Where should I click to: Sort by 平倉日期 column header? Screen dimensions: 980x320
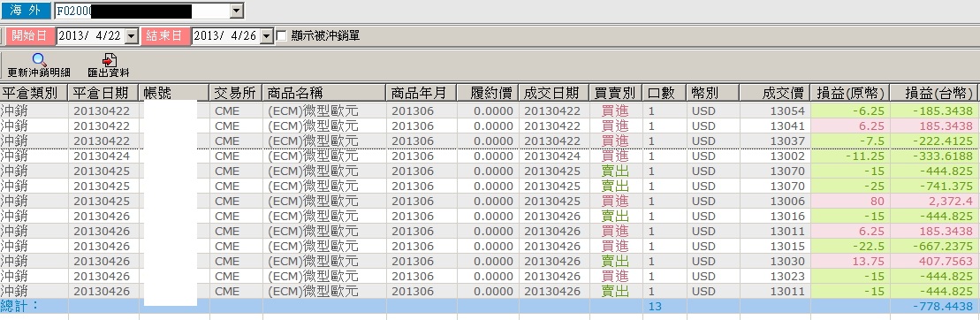tap(103, 94)
